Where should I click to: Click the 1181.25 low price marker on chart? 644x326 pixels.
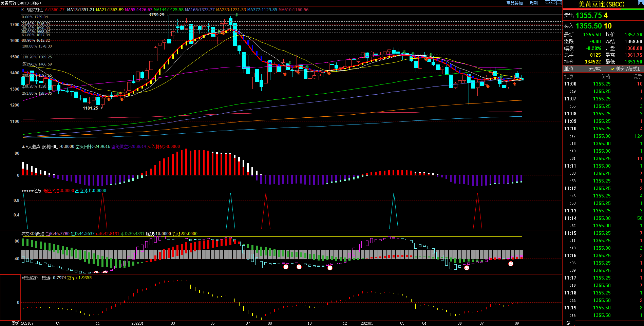(x=91, y=108)
